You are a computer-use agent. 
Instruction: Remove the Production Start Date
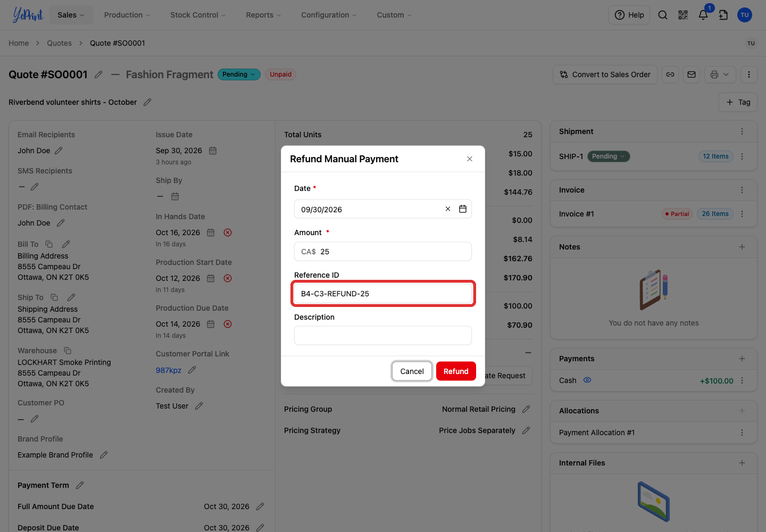(228, 278)
